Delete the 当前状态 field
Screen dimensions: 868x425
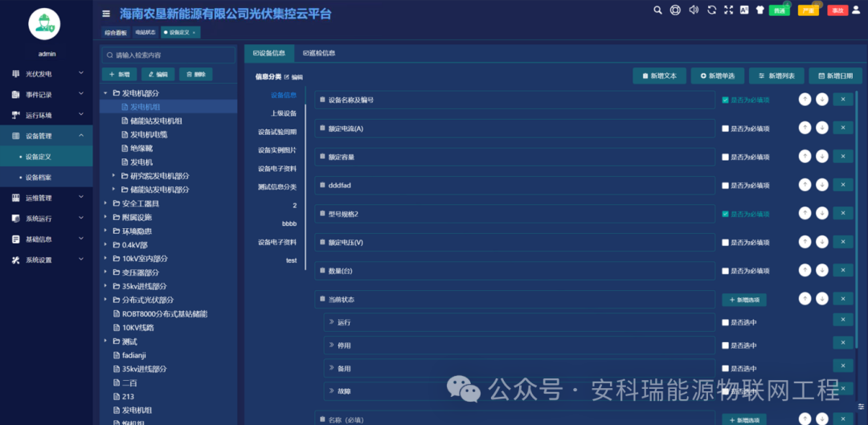tap(843, 299)
